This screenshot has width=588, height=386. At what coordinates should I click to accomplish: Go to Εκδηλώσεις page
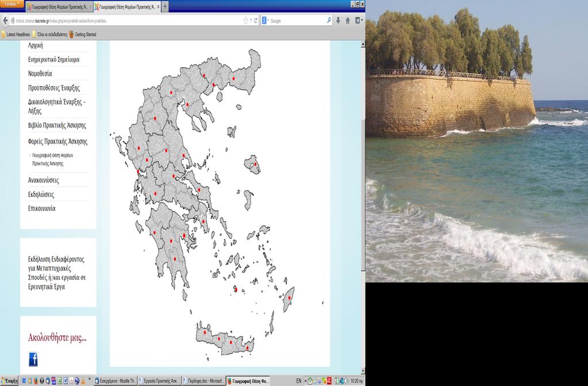point(41,195)
